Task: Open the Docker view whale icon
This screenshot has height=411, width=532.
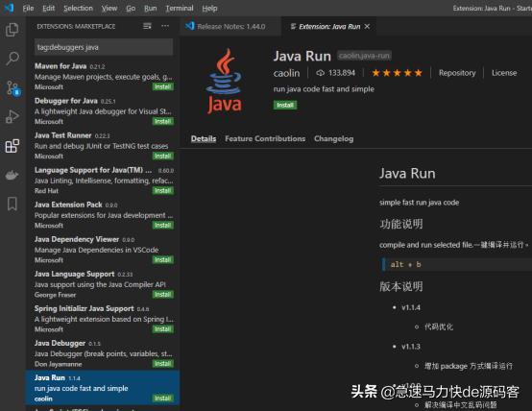Action: tap(12, 175)
